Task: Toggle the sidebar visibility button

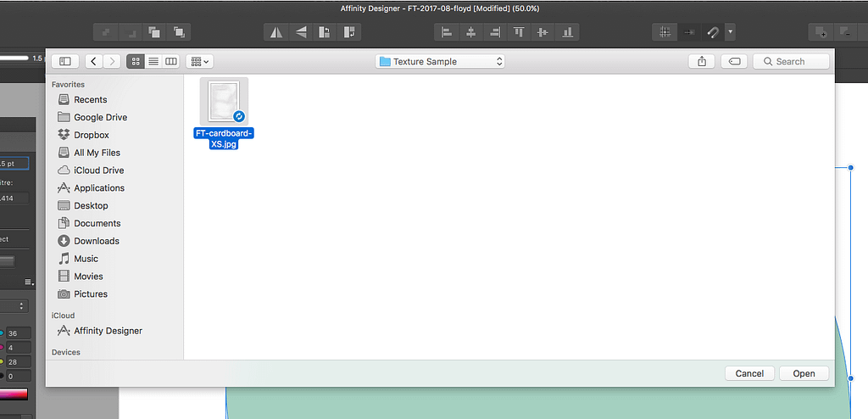Action: pyautogui.click(x=64, y=62)
